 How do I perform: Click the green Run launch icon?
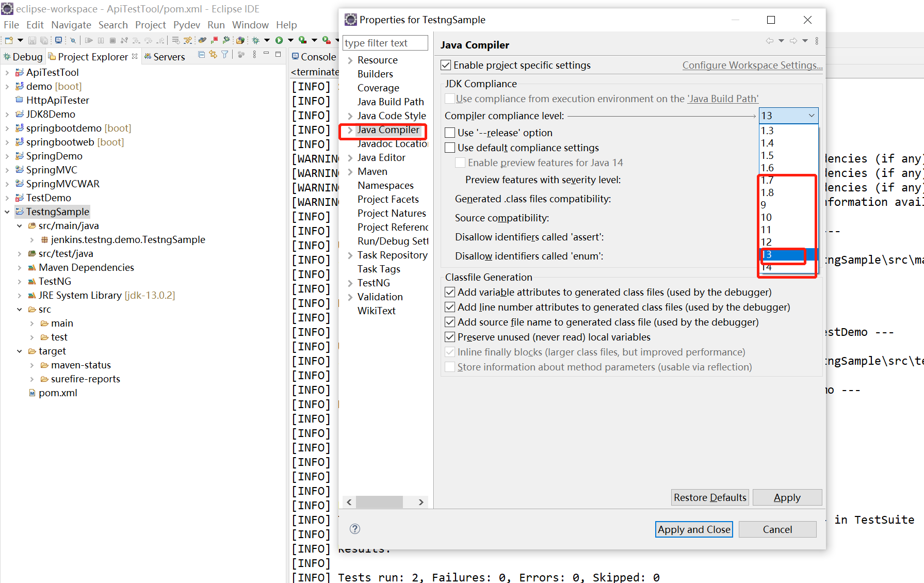pyautogui.click(x=279, y=40)
